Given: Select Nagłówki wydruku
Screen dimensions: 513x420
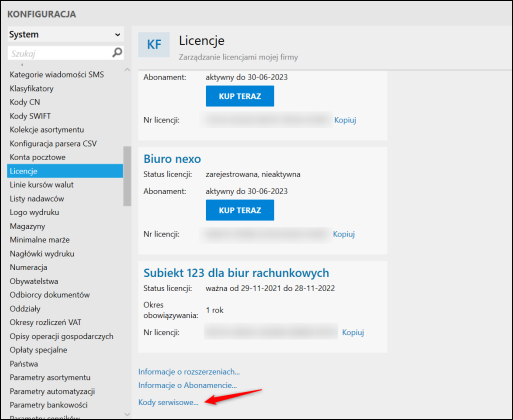Looking at the screenshot, I should (42, 254).
